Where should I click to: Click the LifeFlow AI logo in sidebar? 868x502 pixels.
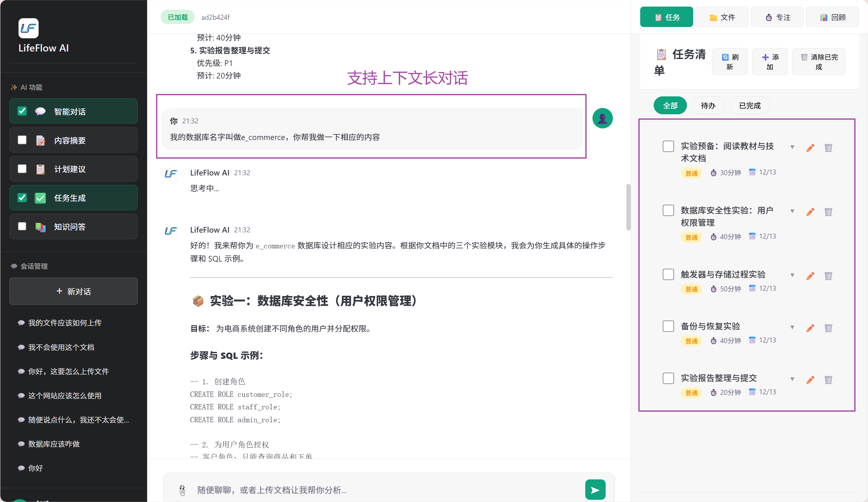28,28
